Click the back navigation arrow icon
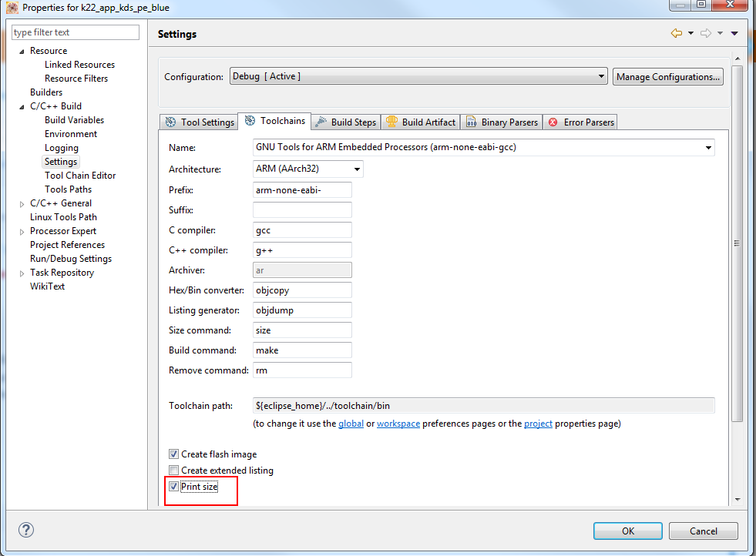Image resolution: width=756 pixels, height=556 pixels. point(677,33)
